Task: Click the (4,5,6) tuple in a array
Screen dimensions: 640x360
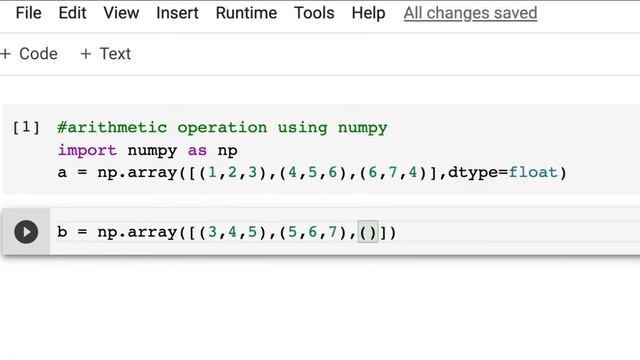Action: 313,173
